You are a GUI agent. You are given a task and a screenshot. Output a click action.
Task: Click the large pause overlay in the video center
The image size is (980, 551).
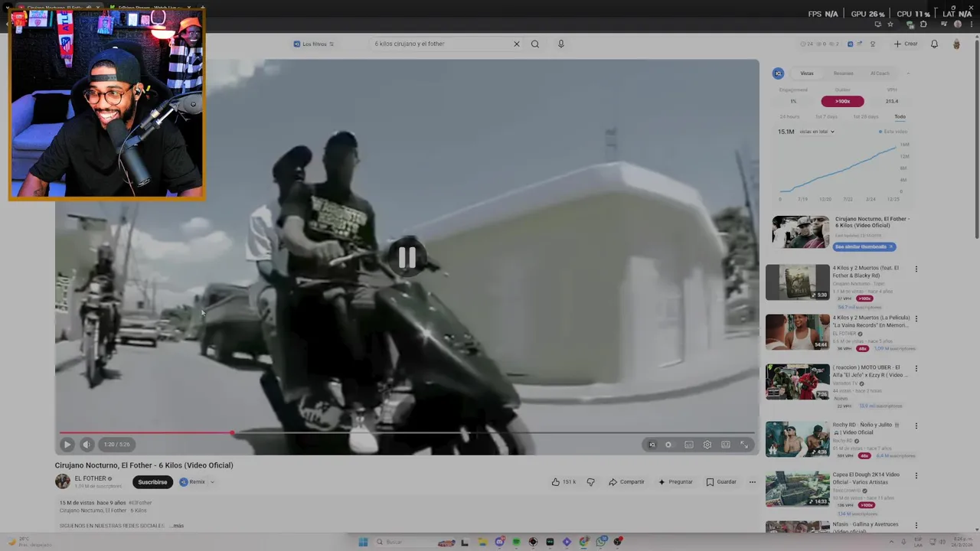point(407,258)
